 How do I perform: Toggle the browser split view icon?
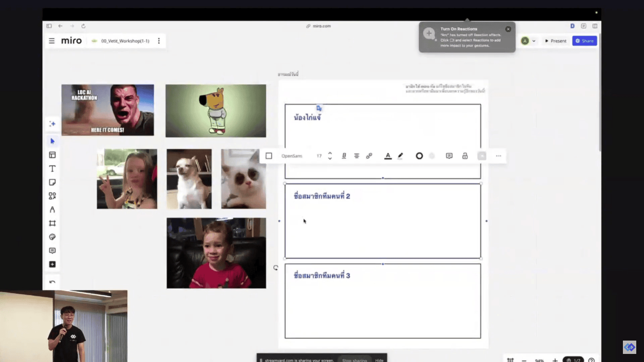(595, 26)
